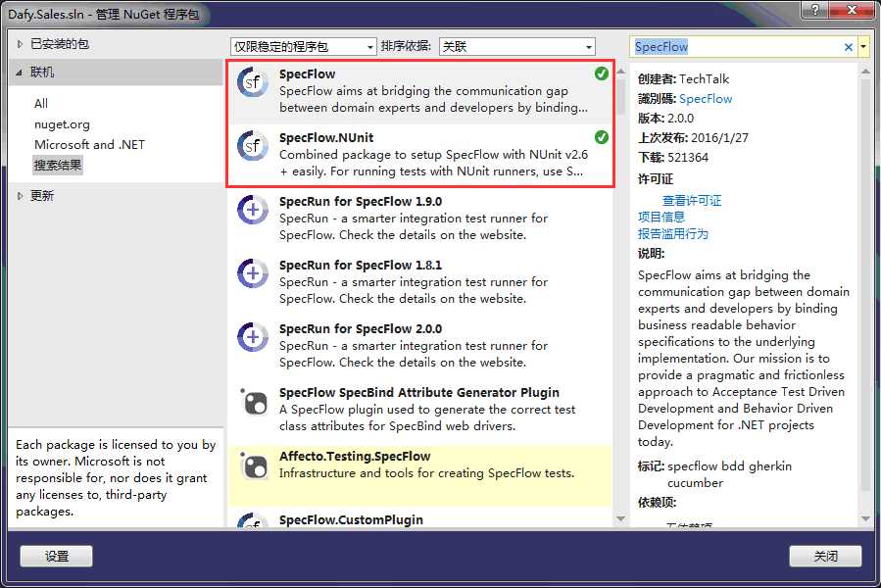The width and height of the screenshot is (881, 588).
Task: Click the 设置 button
Action: 56,557
